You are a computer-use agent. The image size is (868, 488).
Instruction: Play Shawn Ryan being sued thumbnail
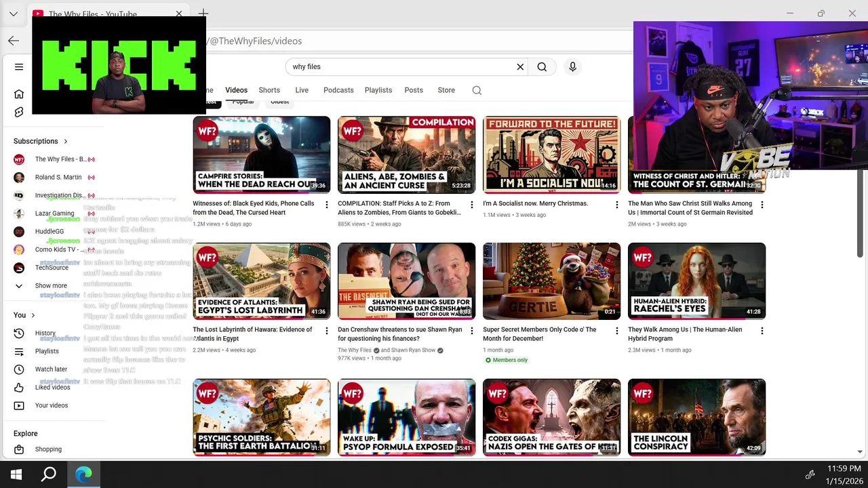pos(407,281)
